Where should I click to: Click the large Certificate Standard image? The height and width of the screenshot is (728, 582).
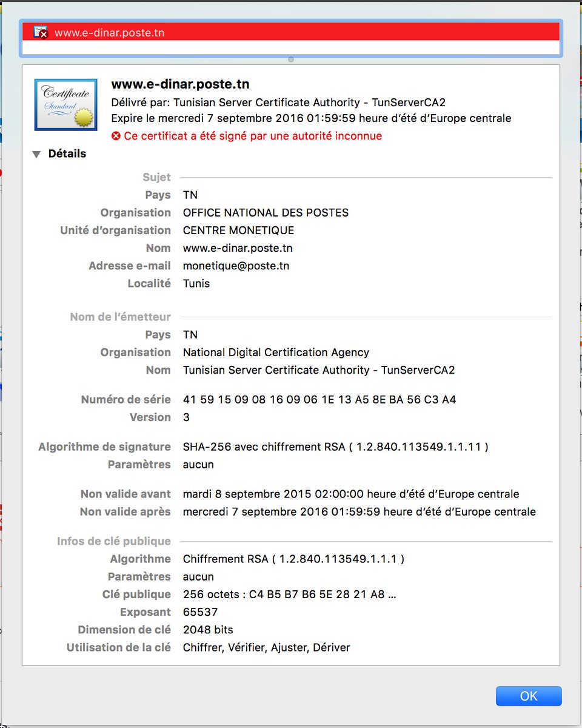66,104
